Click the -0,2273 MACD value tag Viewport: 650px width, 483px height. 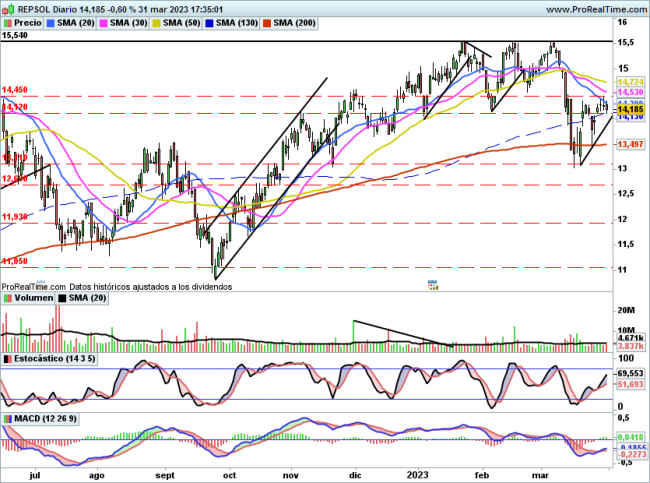(632, 455)
